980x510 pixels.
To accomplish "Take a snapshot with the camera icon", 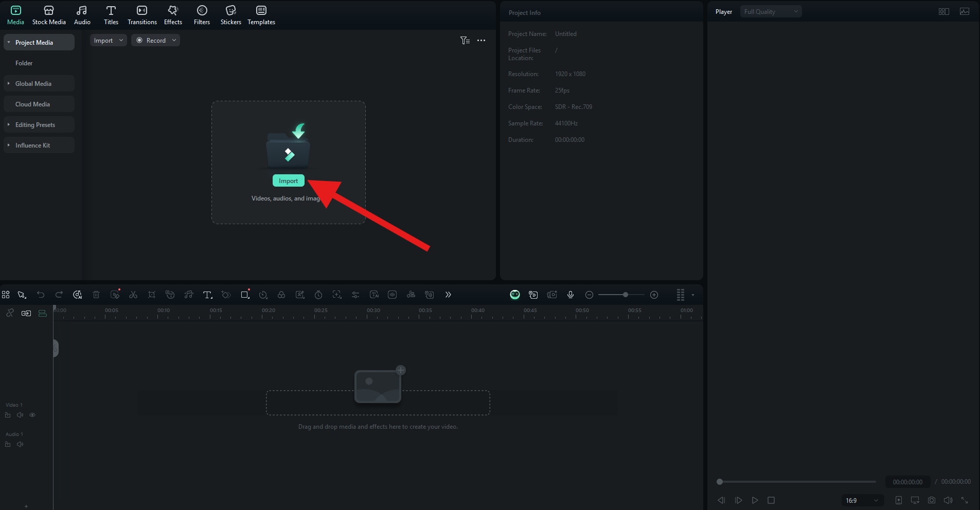I will 932,500.
